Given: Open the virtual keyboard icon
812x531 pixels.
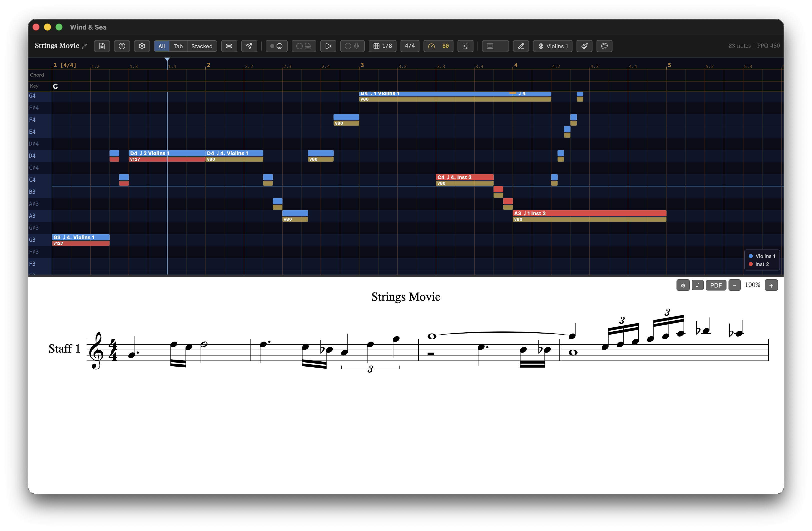Looking at the screenshot, I should click(x=495, y=46).
